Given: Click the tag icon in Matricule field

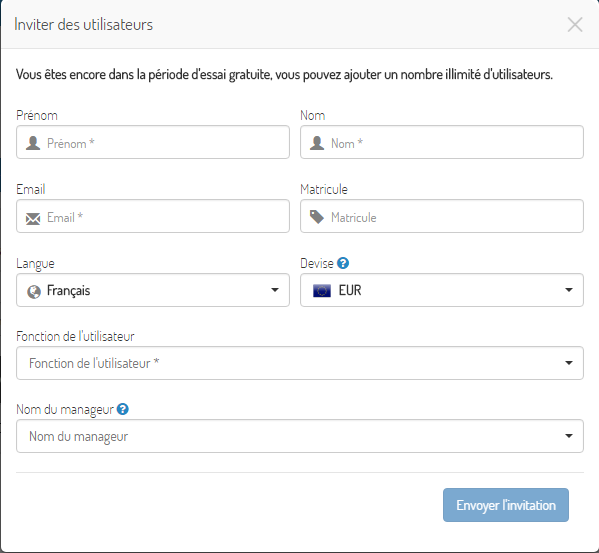Looking at the screenshot, I should (x=317, y=217).
